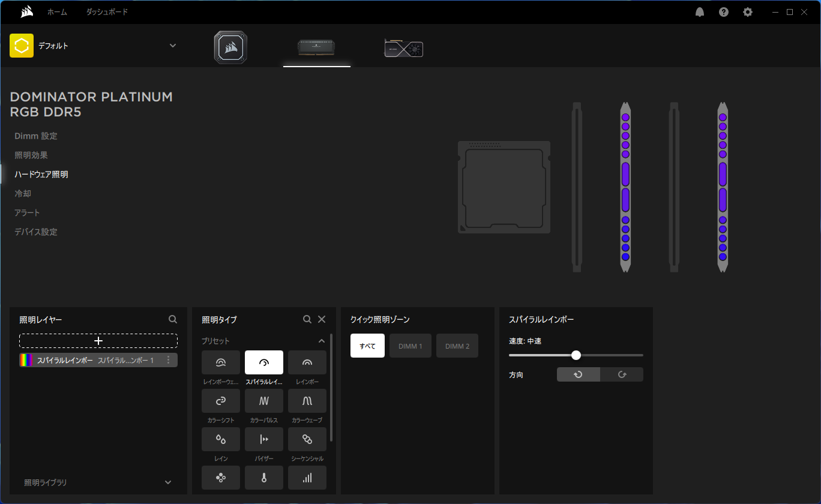Select カラーシフト lighting preset
Viewport: 821px width, 504px height.
click(221, 401)
